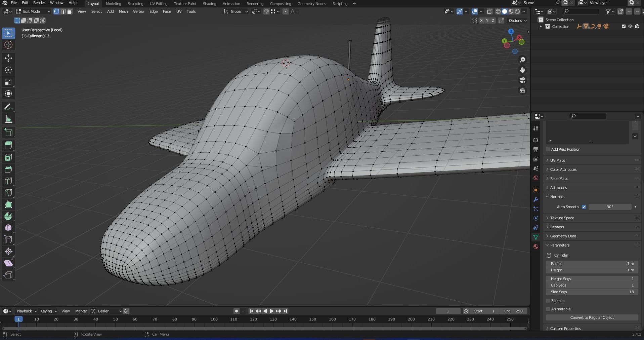Open the Mesh menu in viewport header
Image resolution: width=644 pixels, height=340 pixels.
click(123, 11)
